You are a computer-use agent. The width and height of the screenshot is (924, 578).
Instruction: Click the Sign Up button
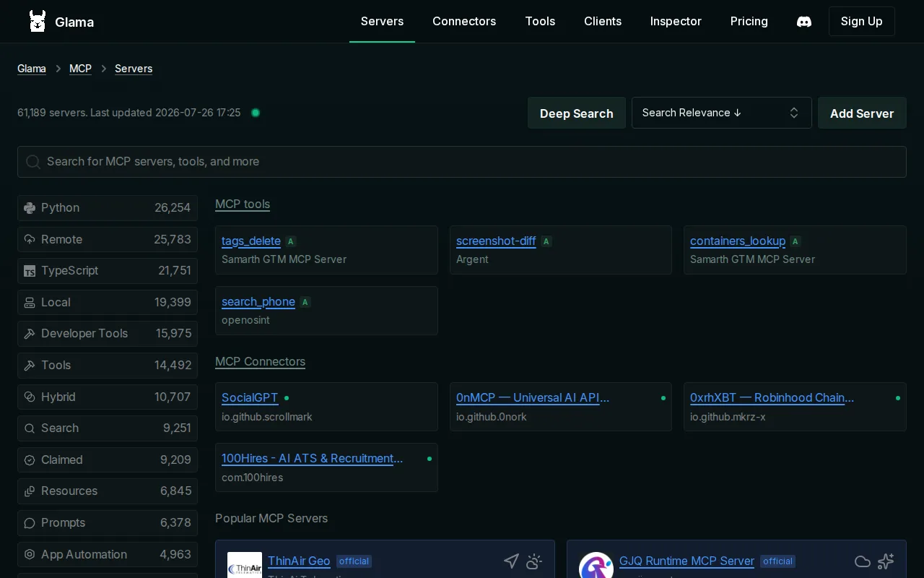click(862, 22)
